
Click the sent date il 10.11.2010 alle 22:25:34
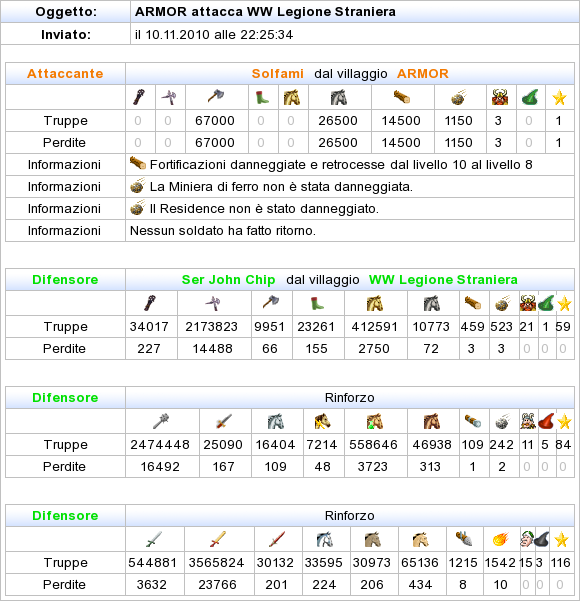click(214, 34)
